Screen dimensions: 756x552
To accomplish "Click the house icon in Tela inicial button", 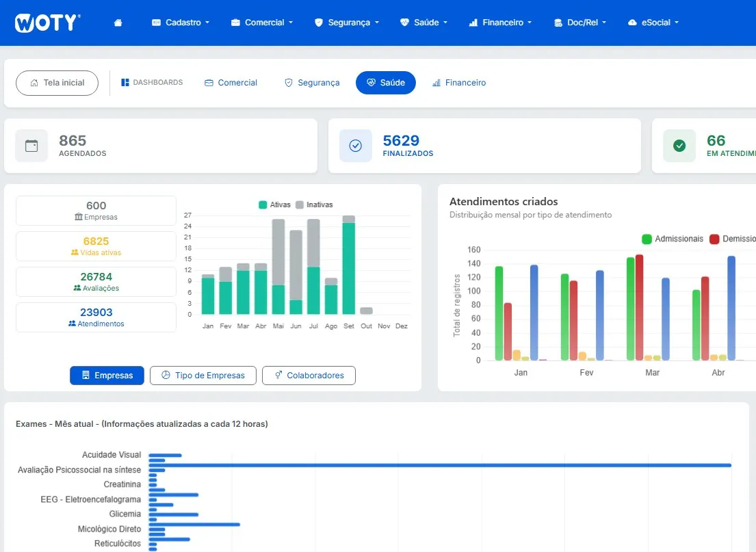I will pyautogui.click(x=34, y=83).
